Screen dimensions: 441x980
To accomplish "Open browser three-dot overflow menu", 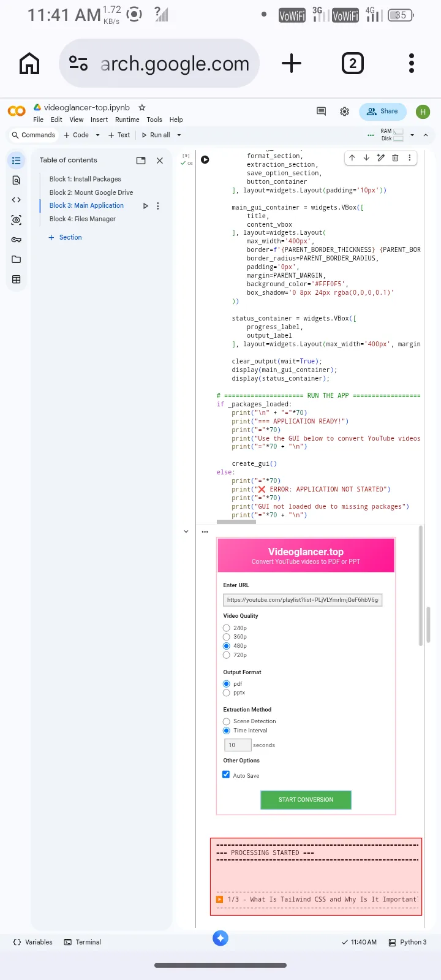I will (x=412, y=63).
